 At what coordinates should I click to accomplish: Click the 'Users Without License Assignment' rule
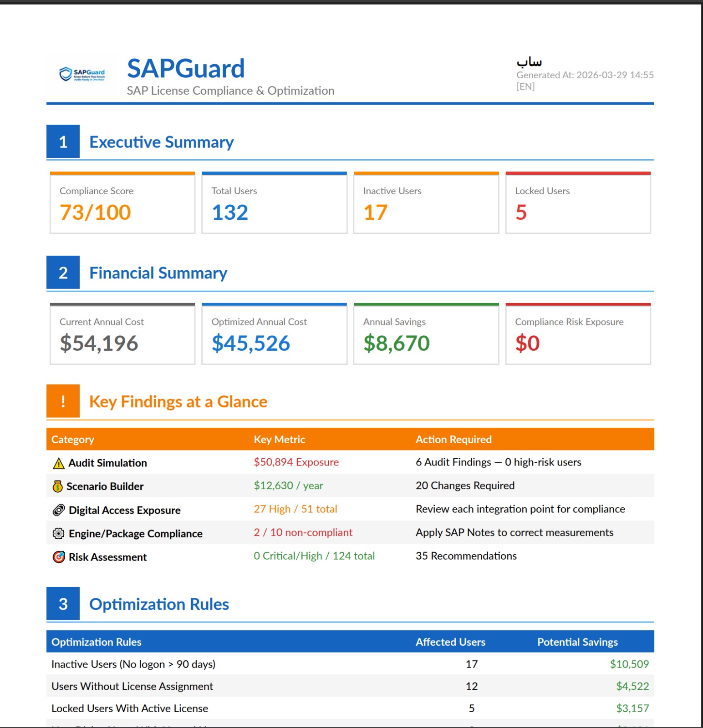(132, 686)
